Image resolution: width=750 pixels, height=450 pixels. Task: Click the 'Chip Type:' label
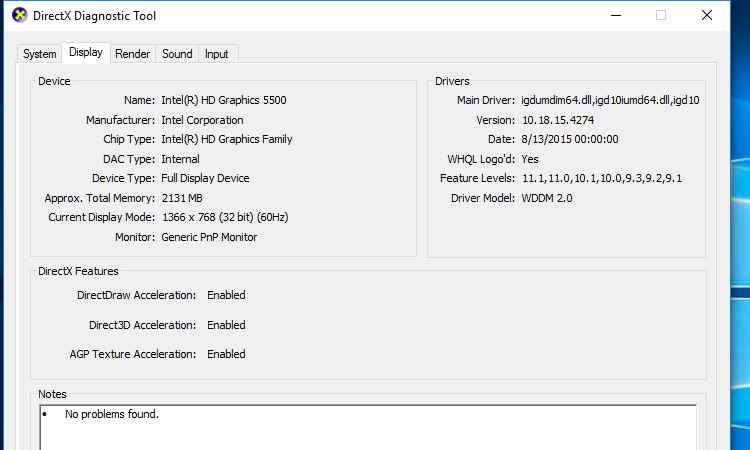129,139
